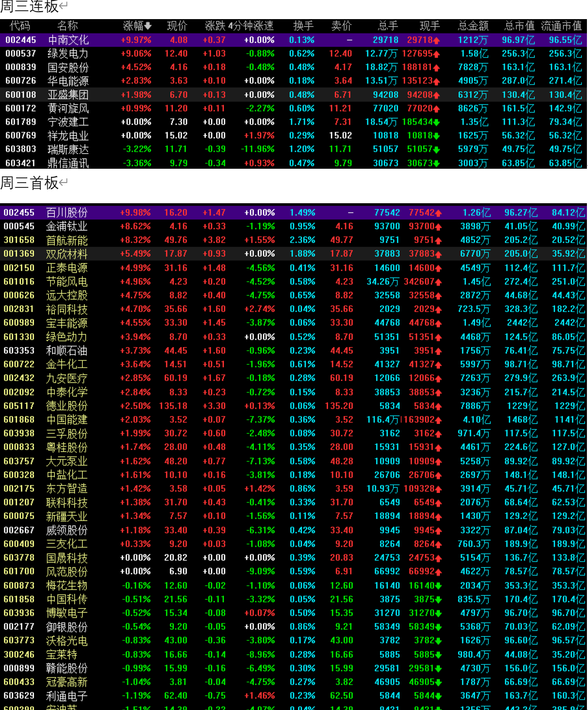Sort by the 现价 column header
This screenshot has width=588, height=710.
[177, 26]
